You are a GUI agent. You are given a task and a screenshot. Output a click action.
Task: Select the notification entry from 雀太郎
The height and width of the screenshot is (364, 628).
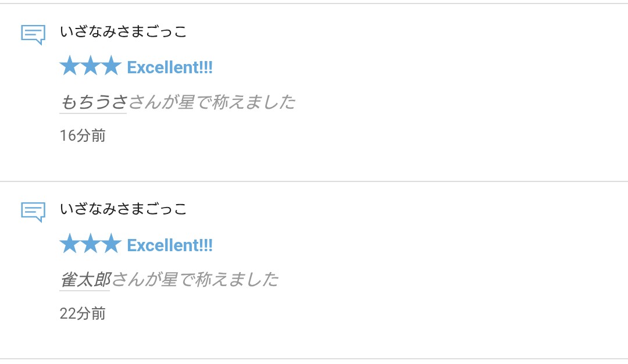tap(314, 270)
